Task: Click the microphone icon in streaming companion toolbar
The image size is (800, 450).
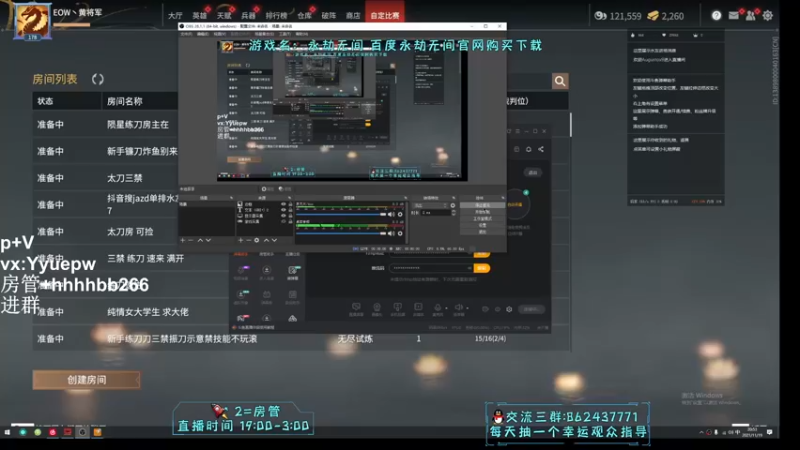Action: pyautogui.click(x=438, y=308)
